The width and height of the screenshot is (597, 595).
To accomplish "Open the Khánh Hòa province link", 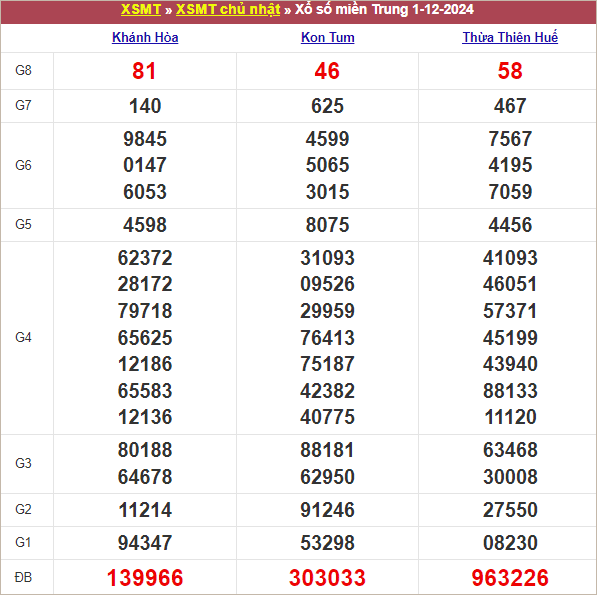I will [x=145, y=37].
